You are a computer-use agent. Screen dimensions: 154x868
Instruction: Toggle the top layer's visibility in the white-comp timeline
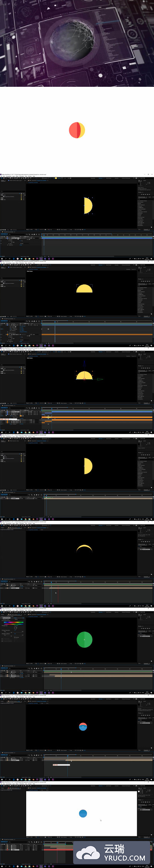(x=1, y=846)
